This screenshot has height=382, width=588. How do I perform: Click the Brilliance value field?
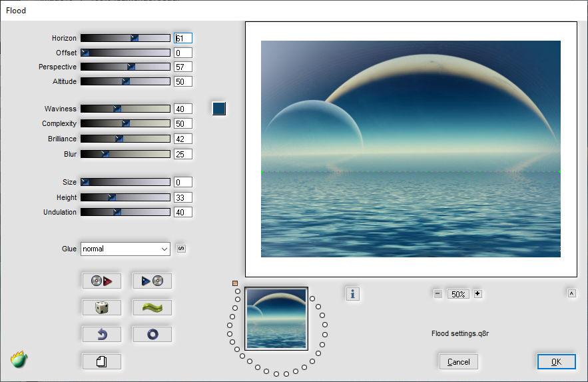pos(183,139)
